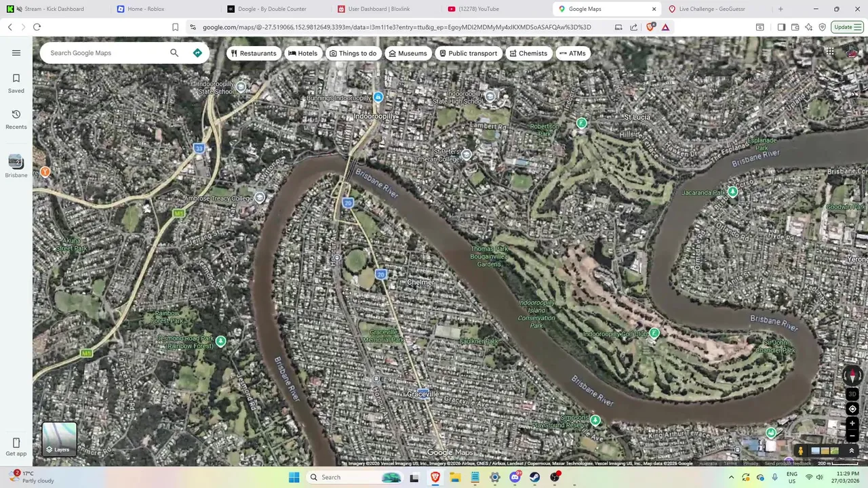Zoom in on the map
This screenshot has height=488, width=868.
point(852,424)
